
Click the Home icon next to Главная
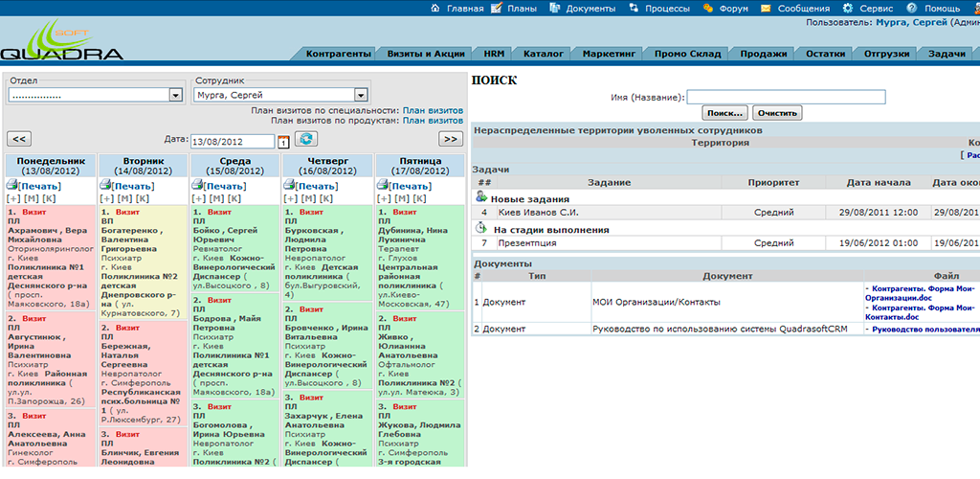[x=435, y=8]
